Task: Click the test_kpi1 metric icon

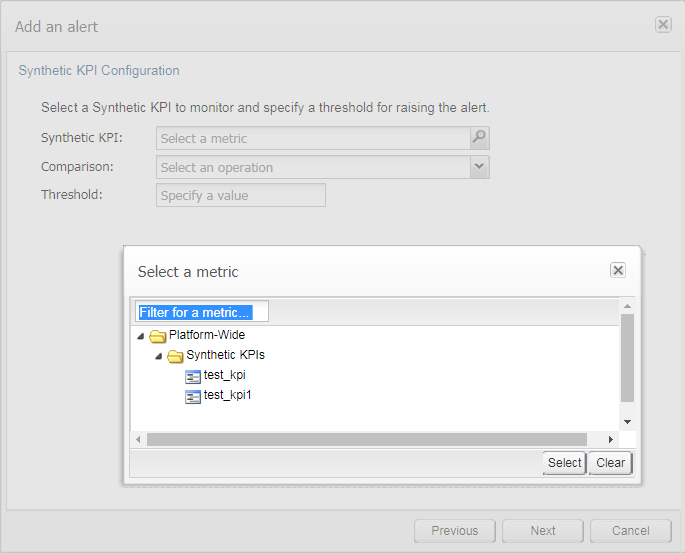Action: [x=193, y=396]
